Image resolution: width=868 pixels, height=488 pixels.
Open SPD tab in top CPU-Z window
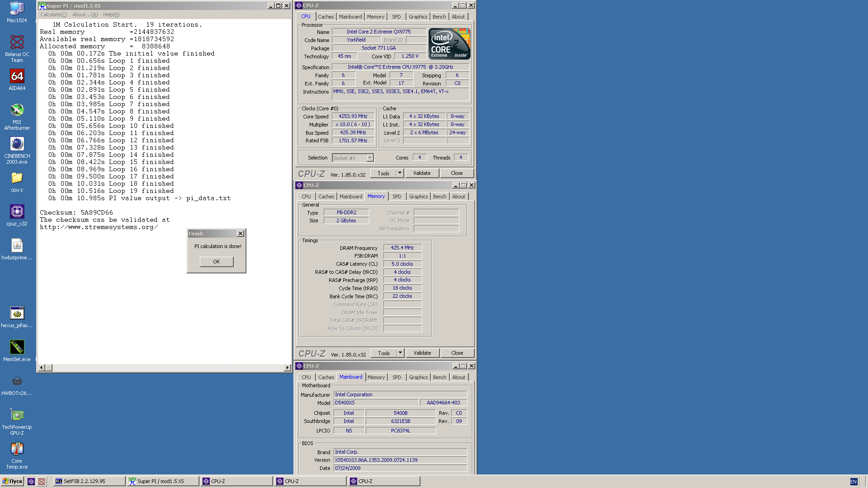(396, 17)
